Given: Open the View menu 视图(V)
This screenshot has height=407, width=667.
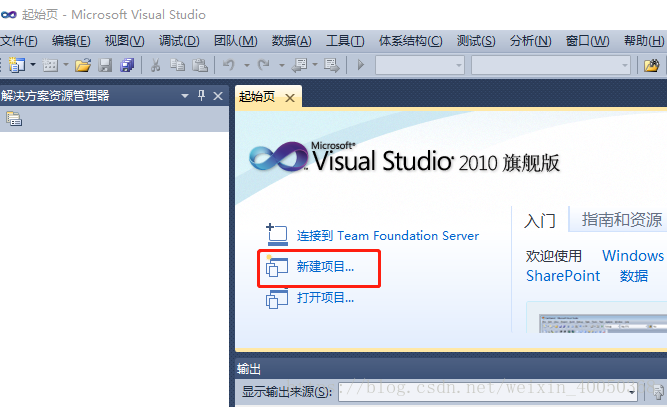Looking at the screenshot, I should click(x=124, y=41).
